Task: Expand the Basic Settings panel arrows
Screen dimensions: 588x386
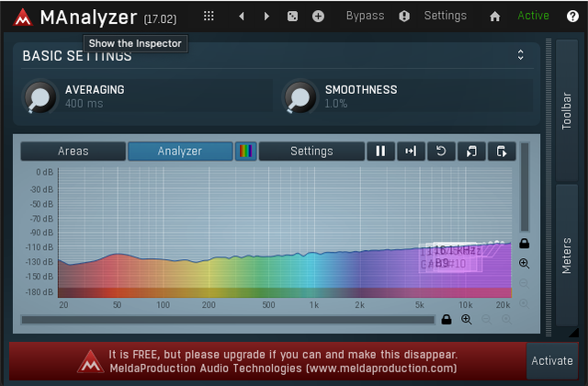Action: 521,55
